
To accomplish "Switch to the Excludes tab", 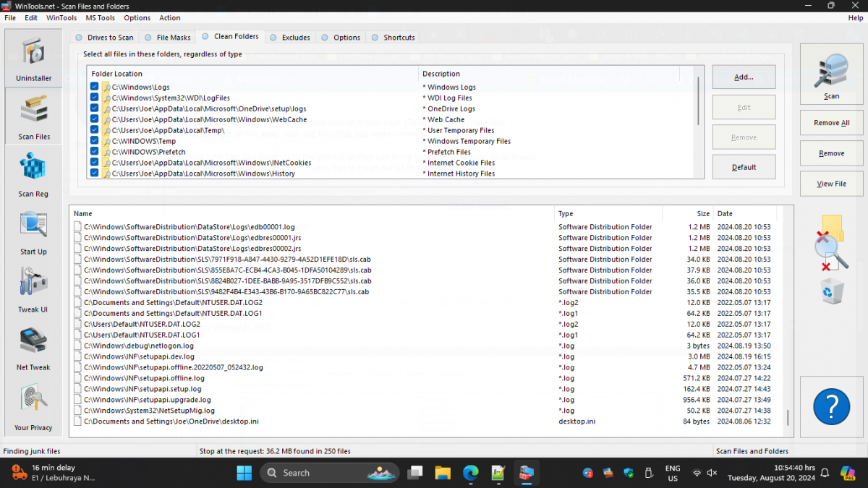I will 290,38.
